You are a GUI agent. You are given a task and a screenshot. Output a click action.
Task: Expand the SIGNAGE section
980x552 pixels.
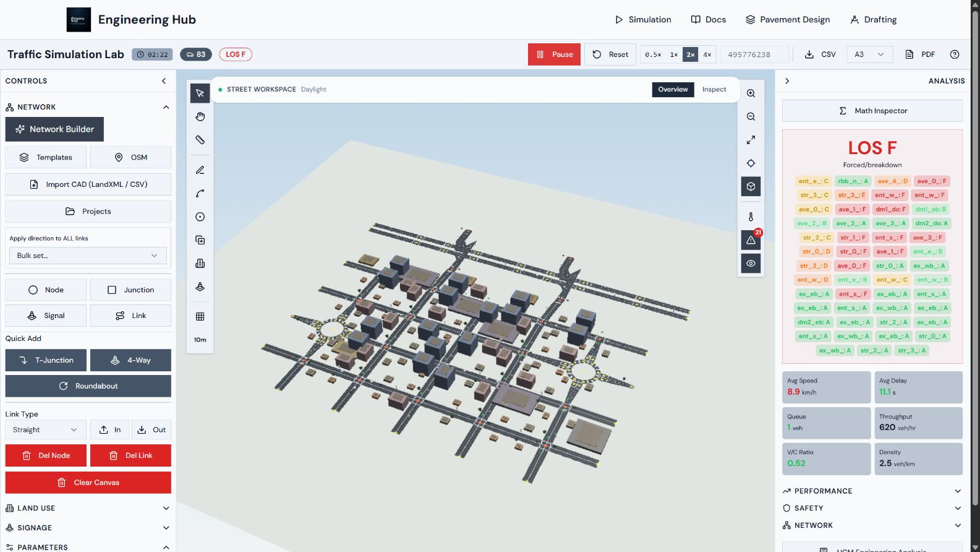(x=87, y=528)
